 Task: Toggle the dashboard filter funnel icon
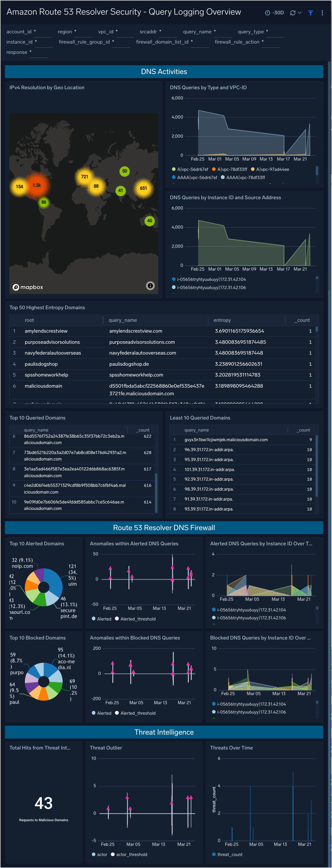310,13
